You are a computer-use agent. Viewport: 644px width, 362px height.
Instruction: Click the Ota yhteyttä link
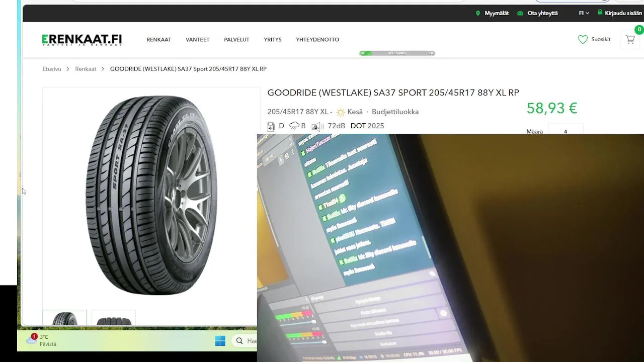pos(542,13)
